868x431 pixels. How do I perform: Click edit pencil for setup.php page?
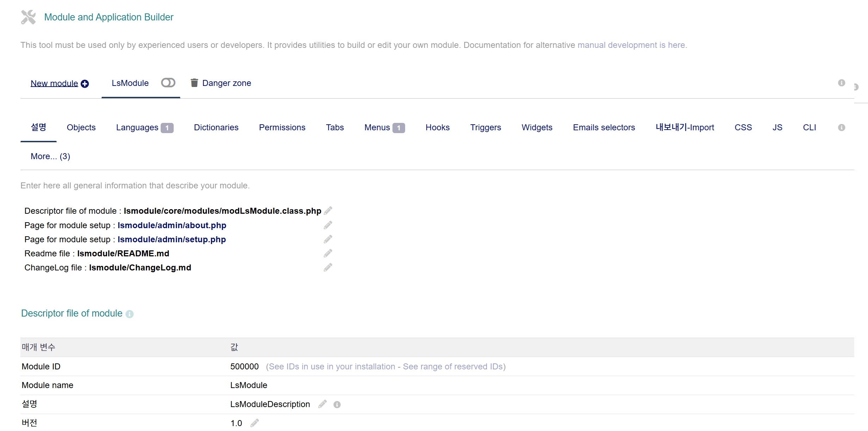328,239
